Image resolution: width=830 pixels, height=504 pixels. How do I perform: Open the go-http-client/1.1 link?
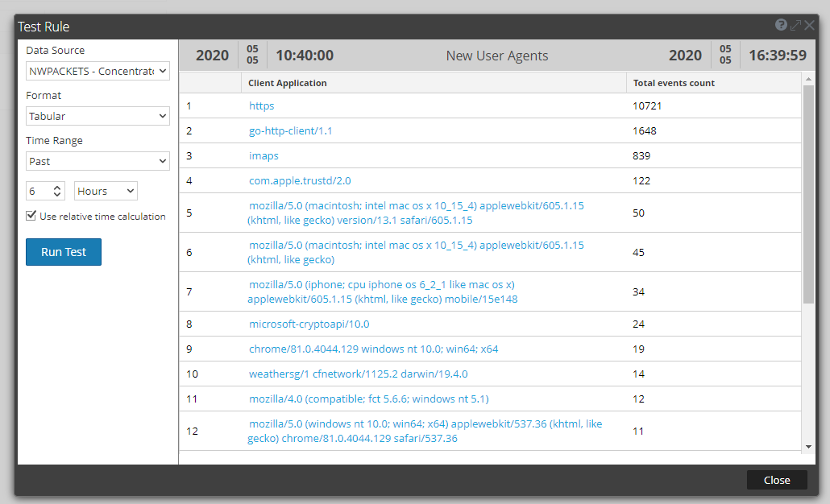coord(291,130)
